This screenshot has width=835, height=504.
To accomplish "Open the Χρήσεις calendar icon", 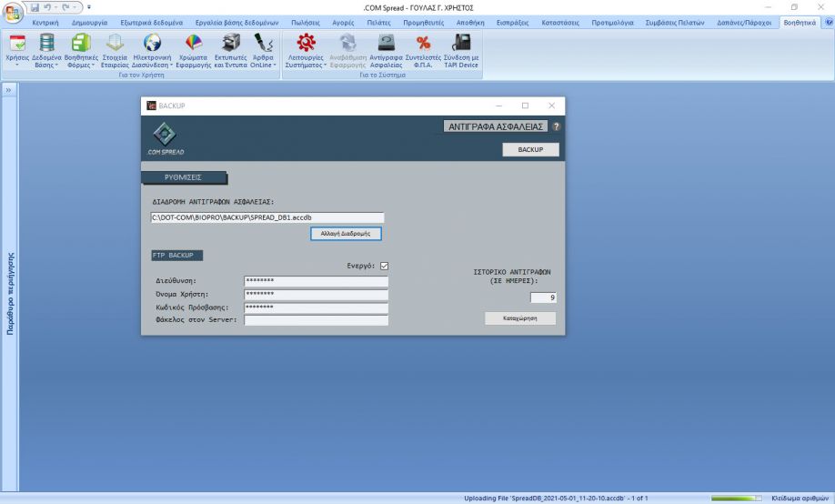I will [17, 43].
